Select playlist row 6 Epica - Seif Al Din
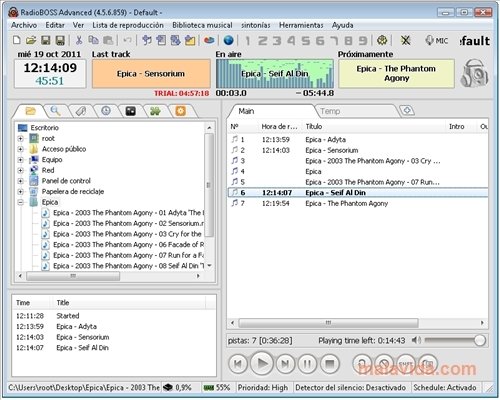Screen dimensions: 500x400 (x=357, y=193)
